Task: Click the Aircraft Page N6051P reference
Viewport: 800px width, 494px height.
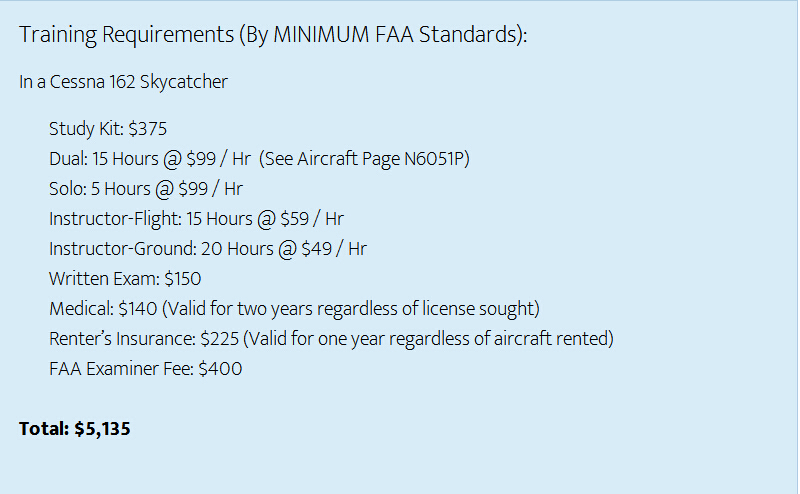Action: click(x=383, y=159)
